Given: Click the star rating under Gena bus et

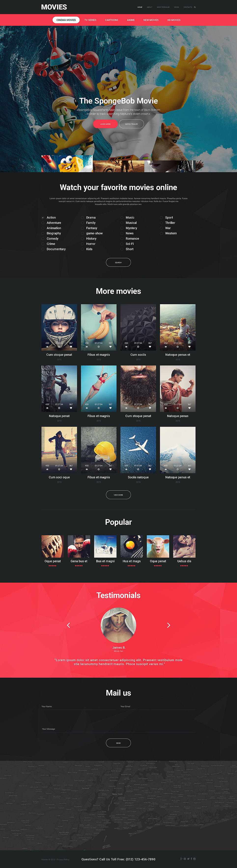Looking at the screenshot, I should point(79,566).
